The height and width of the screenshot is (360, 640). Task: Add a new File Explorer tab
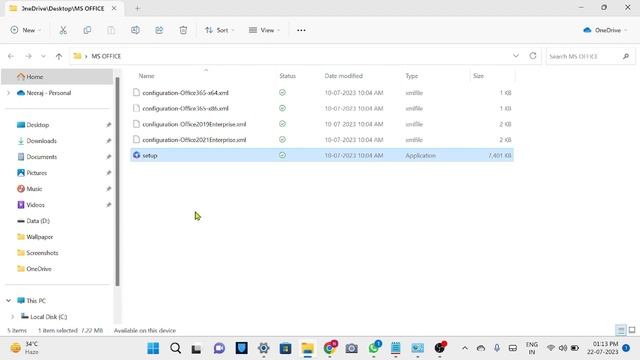pyautogui.click(x=137, y=8)
